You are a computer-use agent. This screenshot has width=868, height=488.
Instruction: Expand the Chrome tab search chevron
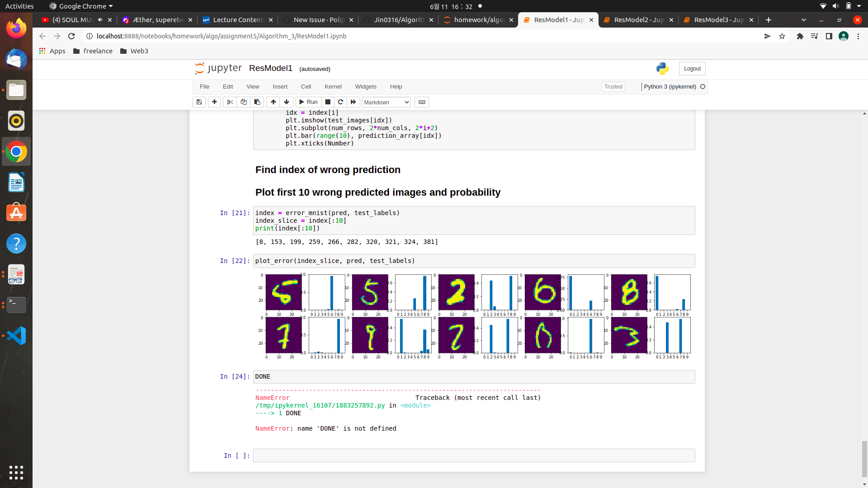pos(803,20)
